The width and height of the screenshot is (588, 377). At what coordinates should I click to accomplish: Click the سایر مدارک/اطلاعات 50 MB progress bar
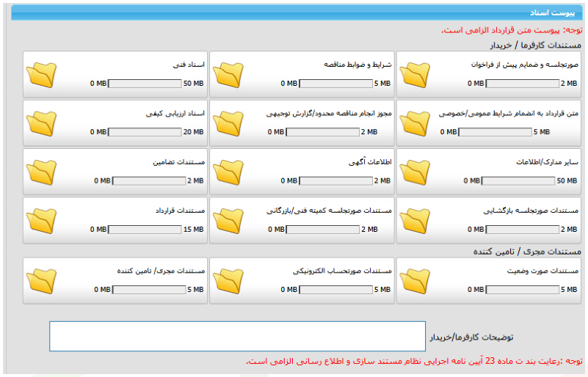(518, 180)
